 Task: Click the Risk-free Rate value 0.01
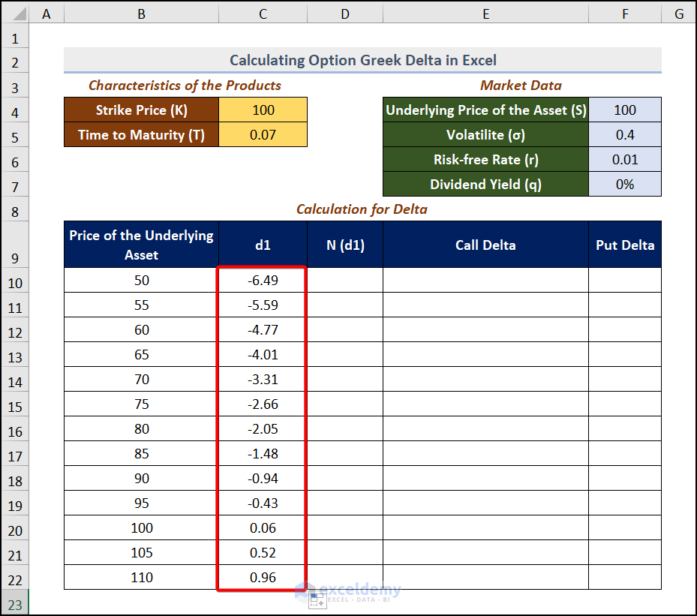coord(625,159)
